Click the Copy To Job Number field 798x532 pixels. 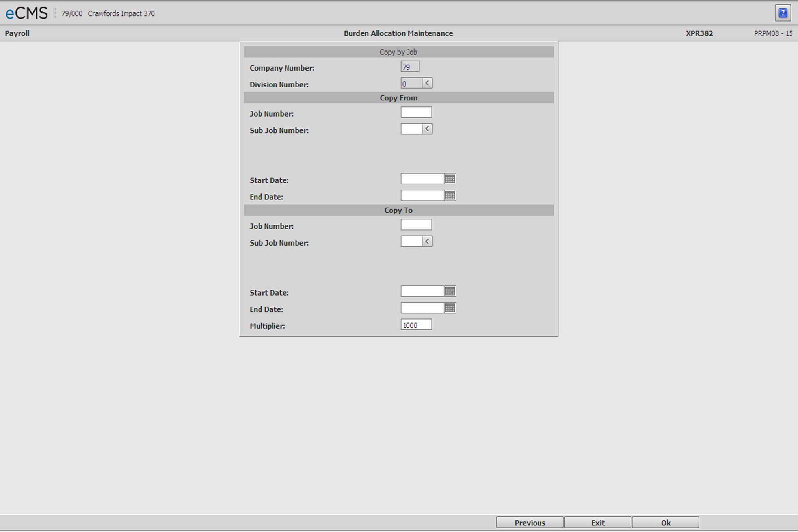pos(416,224)
